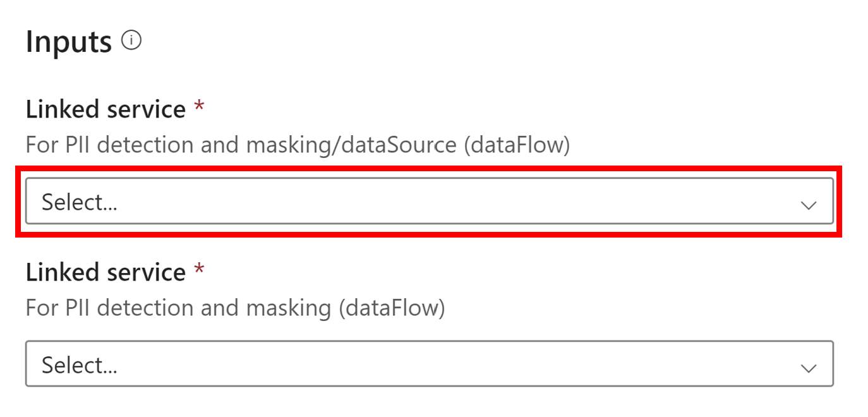Click the "For PII detection and masking/dataSource (dataFlow)" description
Viewport: 868px width, 417px height.
pyautogui.click(x=298, y=145)
